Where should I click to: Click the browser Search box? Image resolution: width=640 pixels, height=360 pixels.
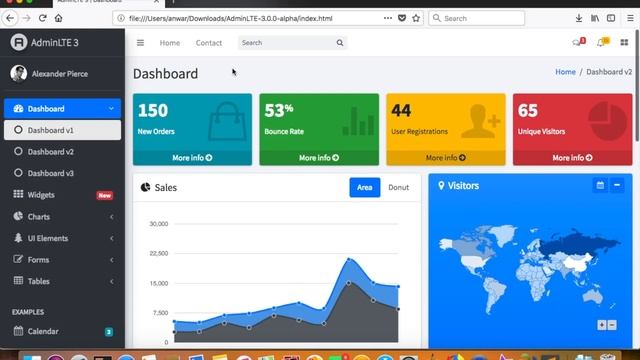point(476,18)
